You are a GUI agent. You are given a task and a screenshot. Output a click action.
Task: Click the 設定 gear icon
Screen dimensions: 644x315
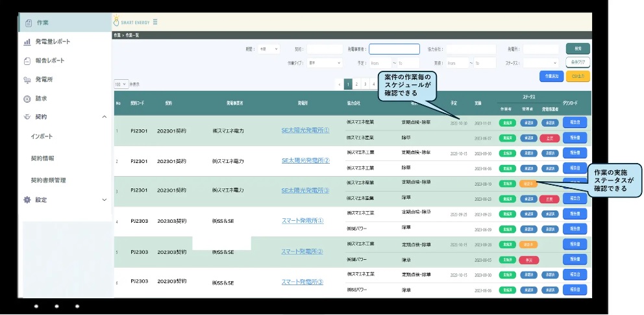27,200
